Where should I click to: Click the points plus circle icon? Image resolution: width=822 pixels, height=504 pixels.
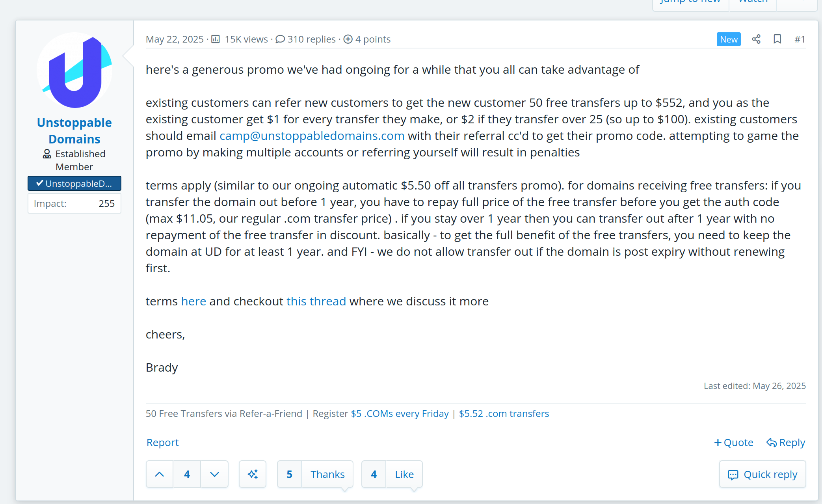(x=348, y=39)
